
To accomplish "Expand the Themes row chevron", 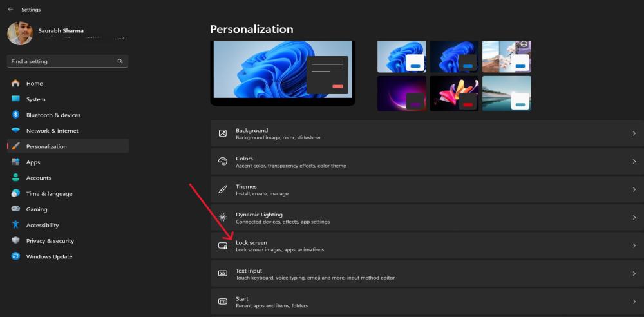I will (x=634, y=189).
